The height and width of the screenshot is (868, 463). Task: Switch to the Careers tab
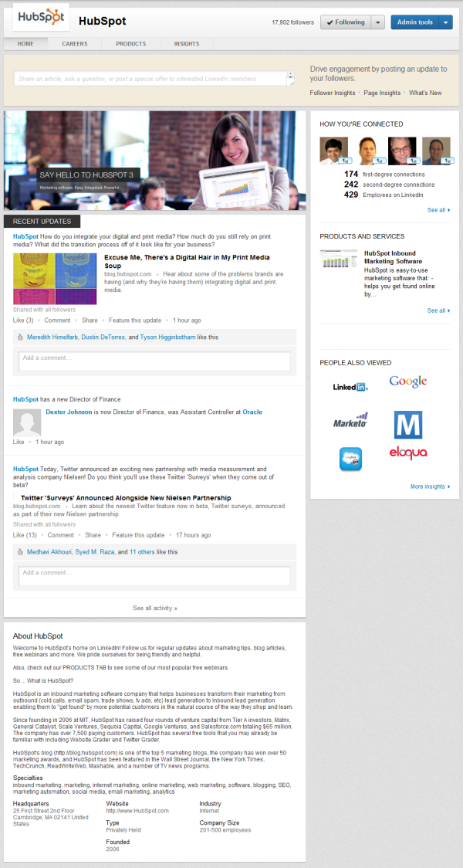[74, 44]
